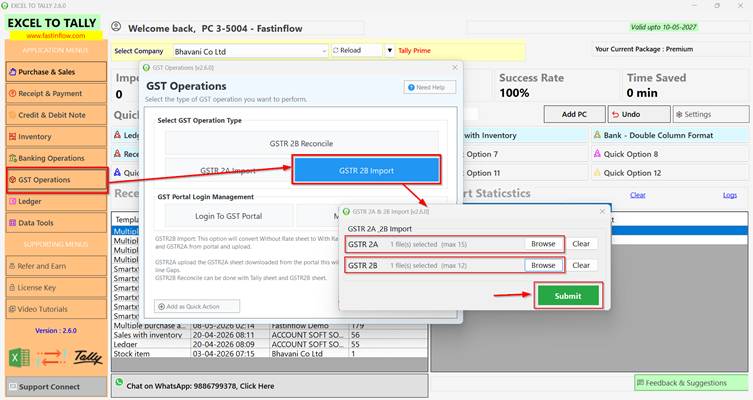
Task: Click the Success Rate 100% card
Action: (556, 85)
